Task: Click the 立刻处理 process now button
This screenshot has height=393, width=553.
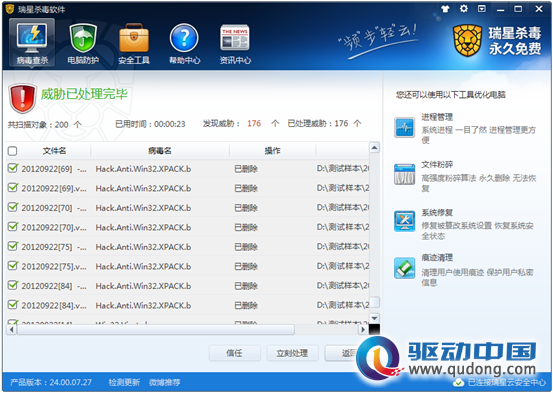Action: [292, 353]
